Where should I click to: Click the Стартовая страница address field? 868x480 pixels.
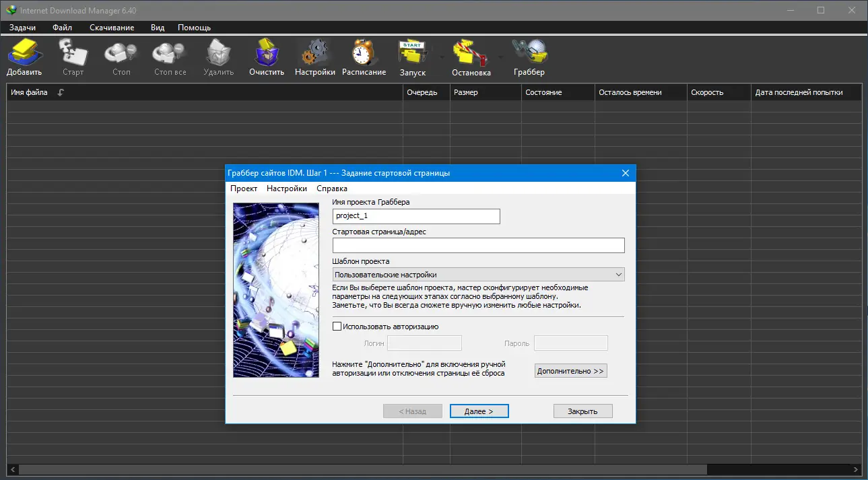[478, 245]
